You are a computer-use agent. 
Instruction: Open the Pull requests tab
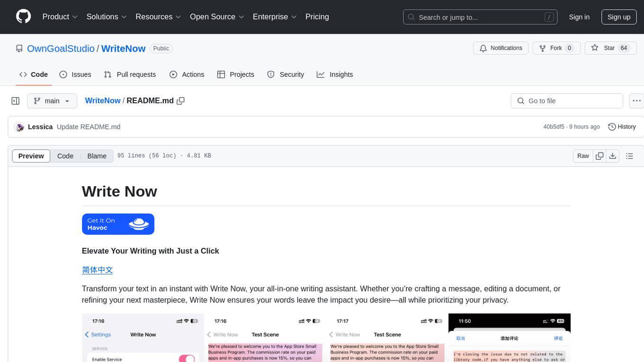point(130,74)
